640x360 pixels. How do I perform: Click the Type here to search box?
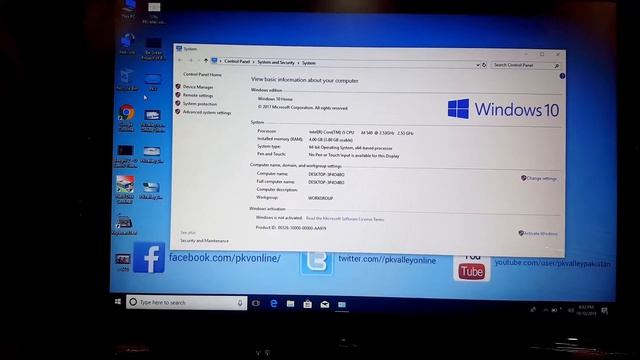click(x=187, y=302)
